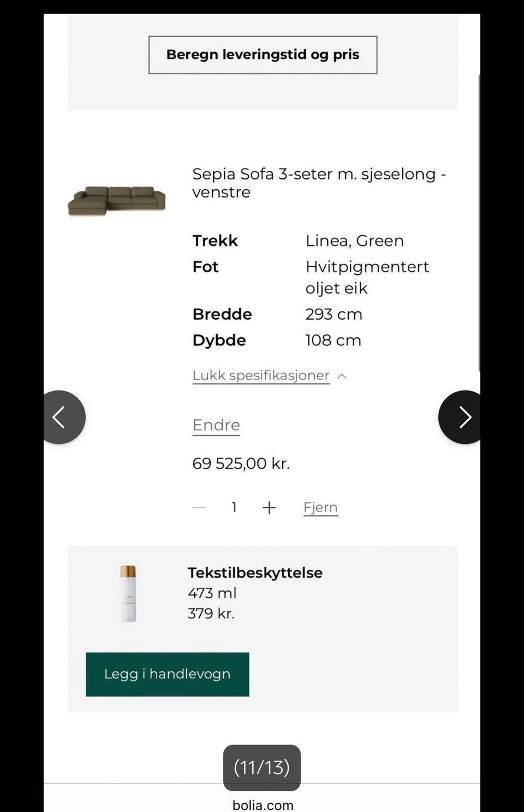The image size is (524, 812).
Task: Click the Linea, Green fabric value
Action: (354, 240)
